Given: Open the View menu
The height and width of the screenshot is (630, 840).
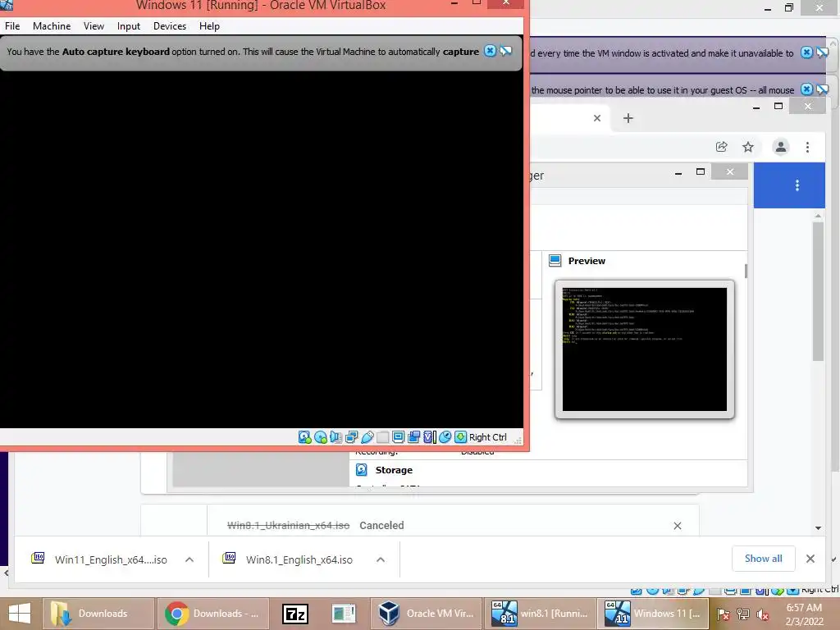Looking at the screenshot, I should 94,26.
